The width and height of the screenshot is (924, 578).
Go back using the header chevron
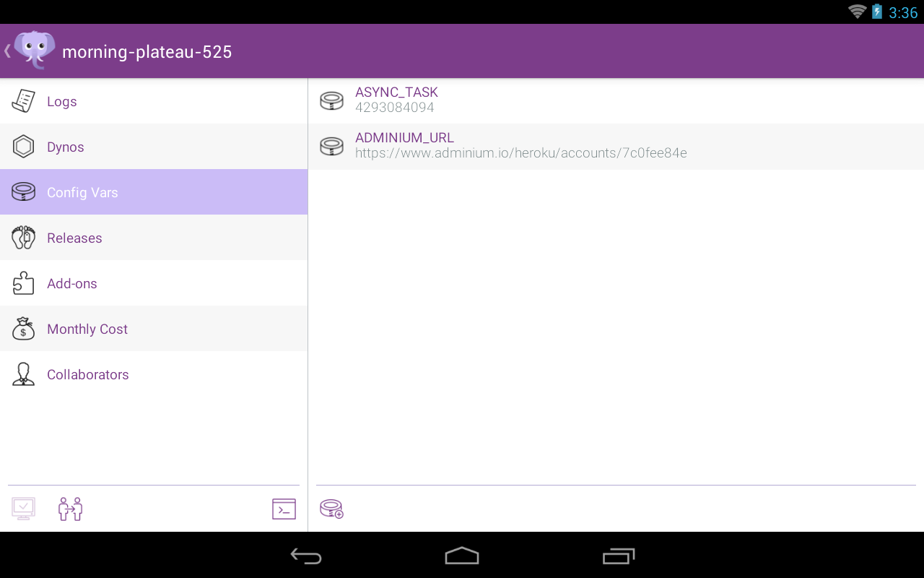[x=7, y=51]
